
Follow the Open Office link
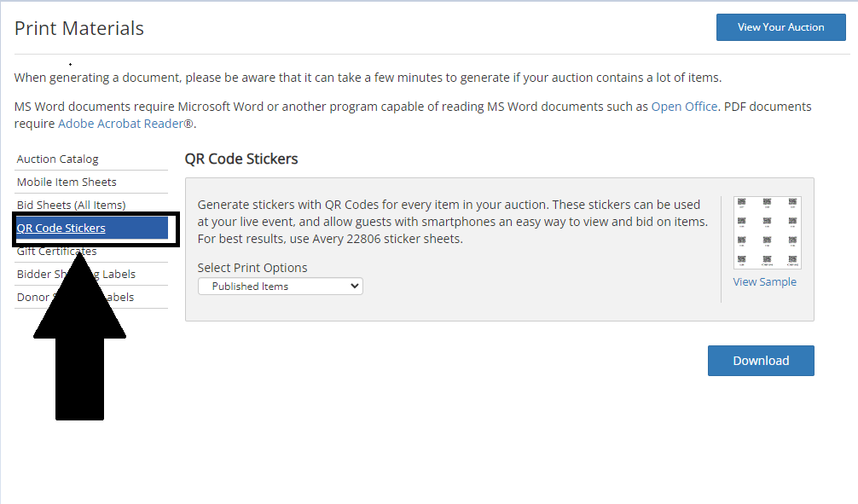[684, 107]
